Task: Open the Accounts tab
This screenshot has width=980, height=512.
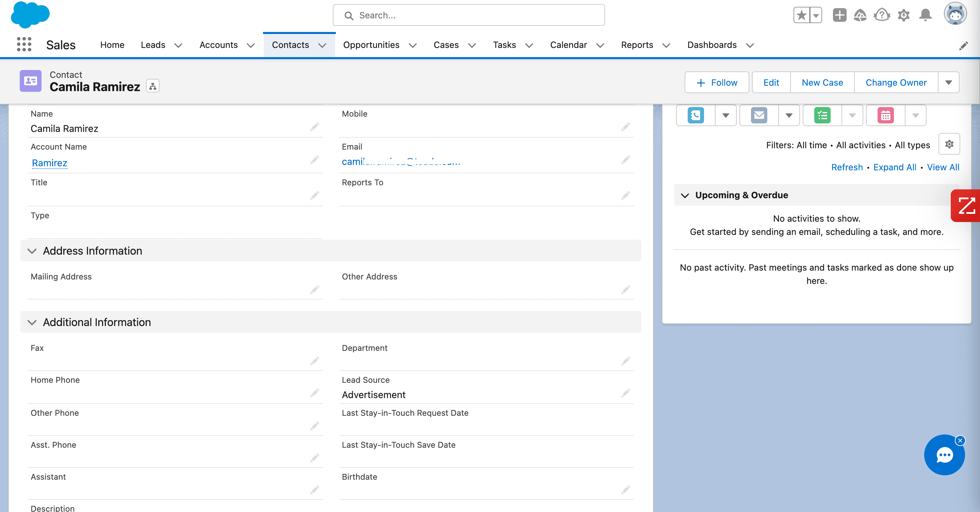Action: (218, 45)
